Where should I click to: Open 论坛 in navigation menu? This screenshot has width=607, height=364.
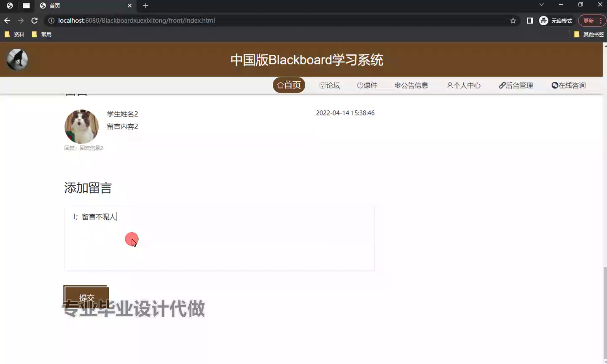[x=330, y=86]
